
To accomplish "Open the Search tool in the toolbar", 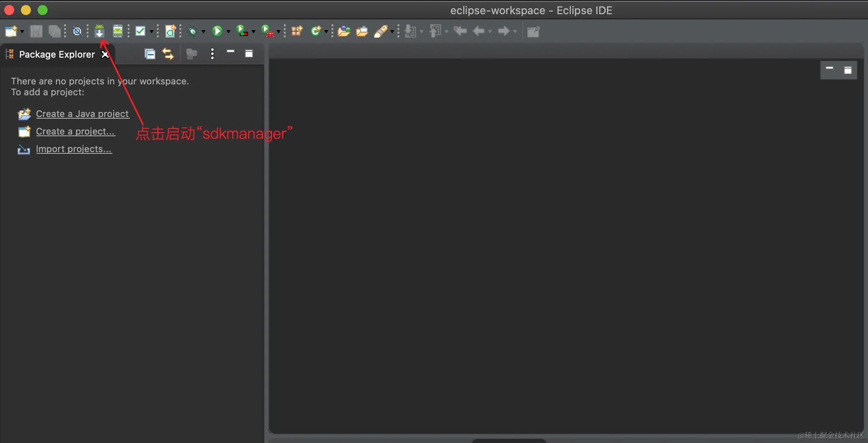I will point(381,31).
